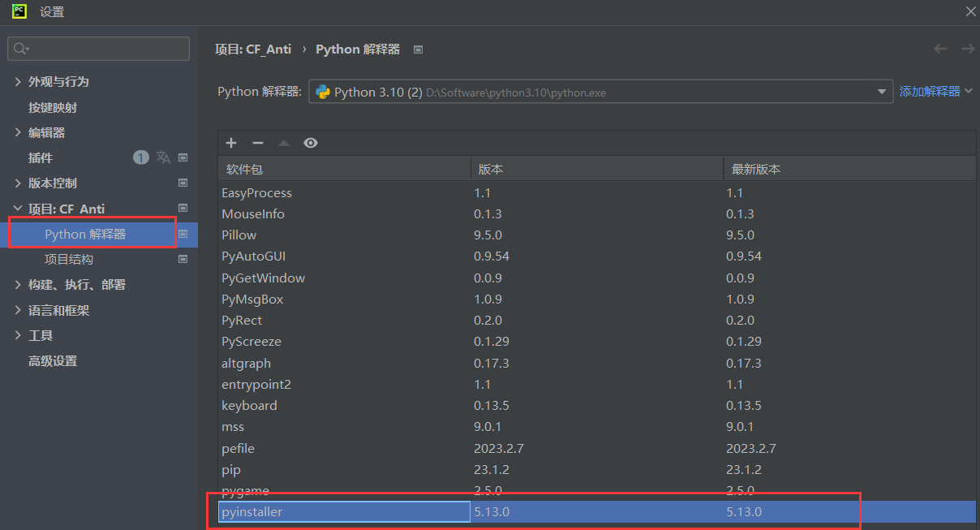This screenshot has width=980, height=530.
Task: Click the translate icon next to 插件
Action: tap(163, 157)
